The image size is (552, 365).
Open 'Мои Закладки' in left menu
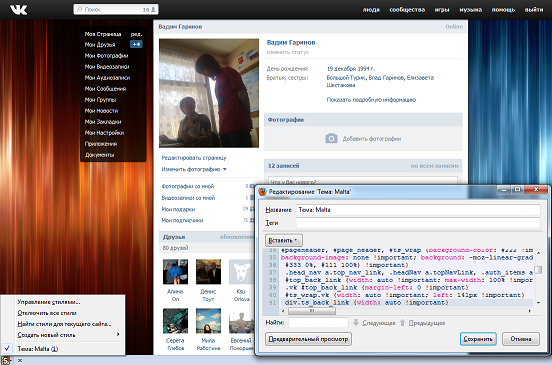(103, 122)
